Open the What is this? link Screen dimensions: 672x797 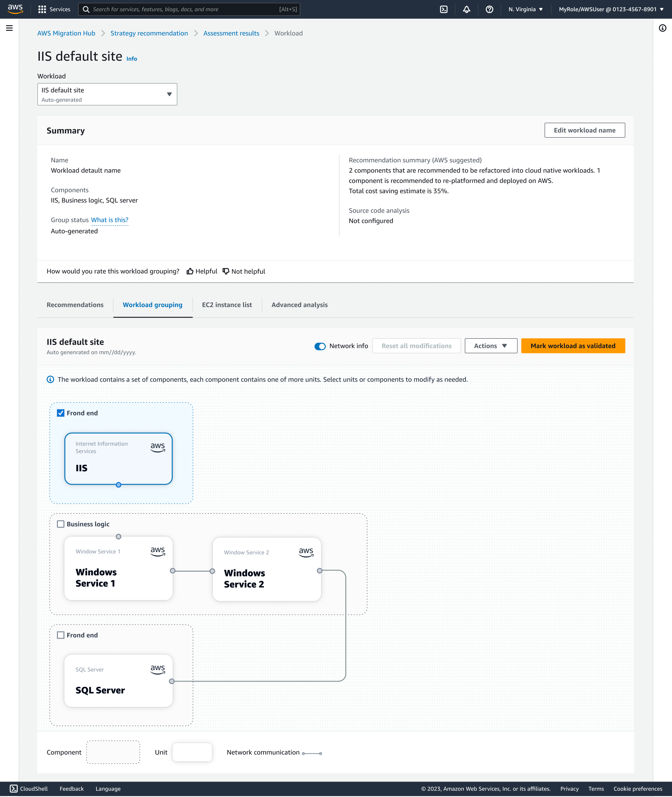click(110, 220)
